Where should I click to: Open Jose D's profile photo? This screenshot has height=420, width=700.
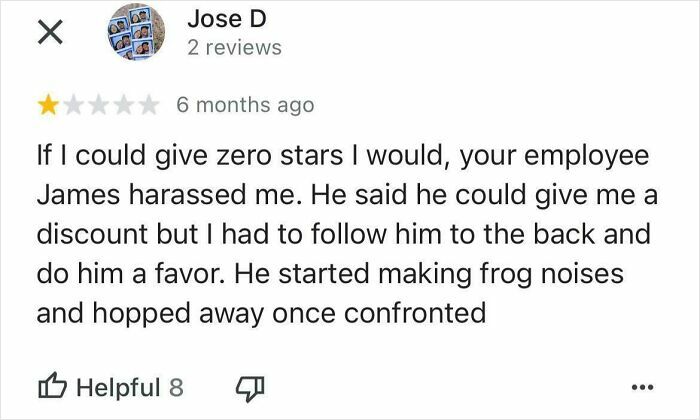137,32
